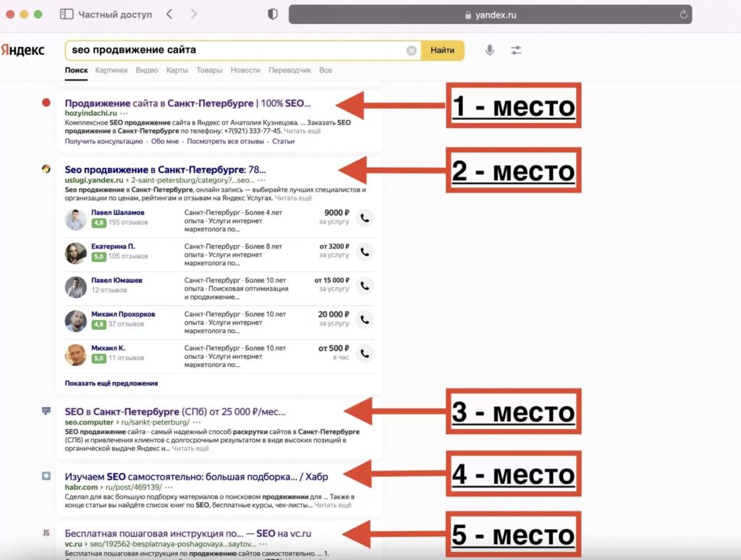Open Seo продвижение в Санкт-Петербурге result
The height and width of the screenshot is (560, 741).
(x=166, y=169)
